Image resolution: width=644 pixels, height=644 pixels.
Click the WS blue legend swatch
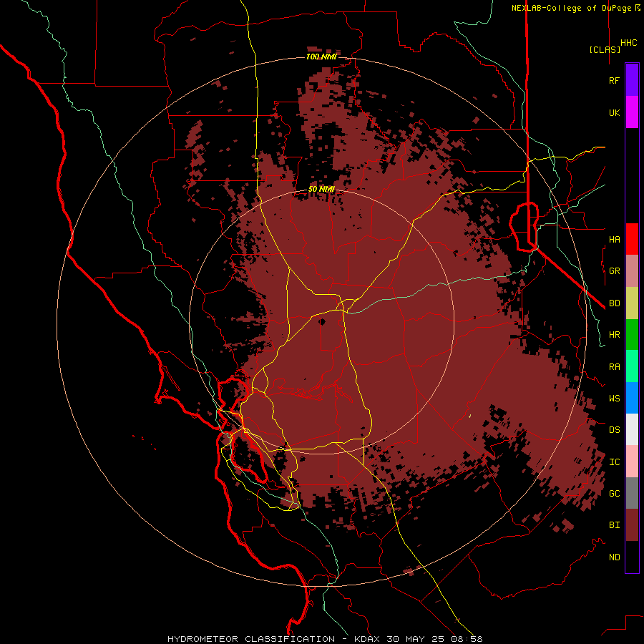(632, 398)
